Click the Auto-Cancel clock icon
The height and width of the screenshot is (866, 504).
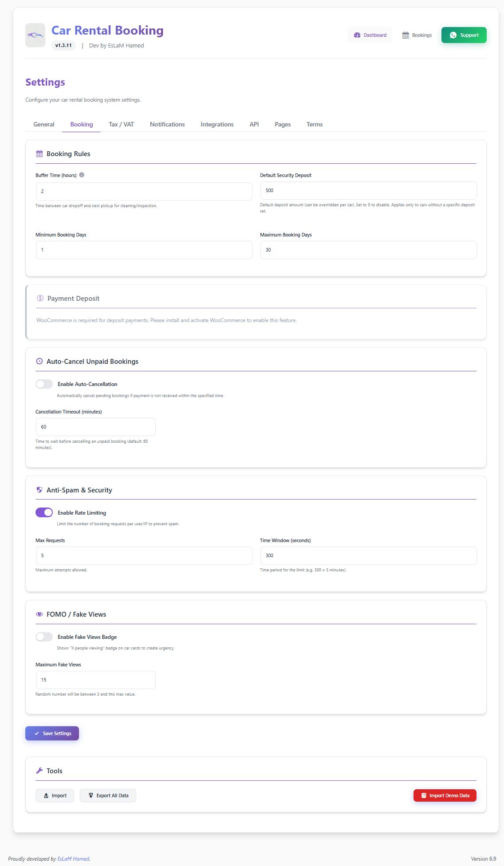(x=39, y=362)
